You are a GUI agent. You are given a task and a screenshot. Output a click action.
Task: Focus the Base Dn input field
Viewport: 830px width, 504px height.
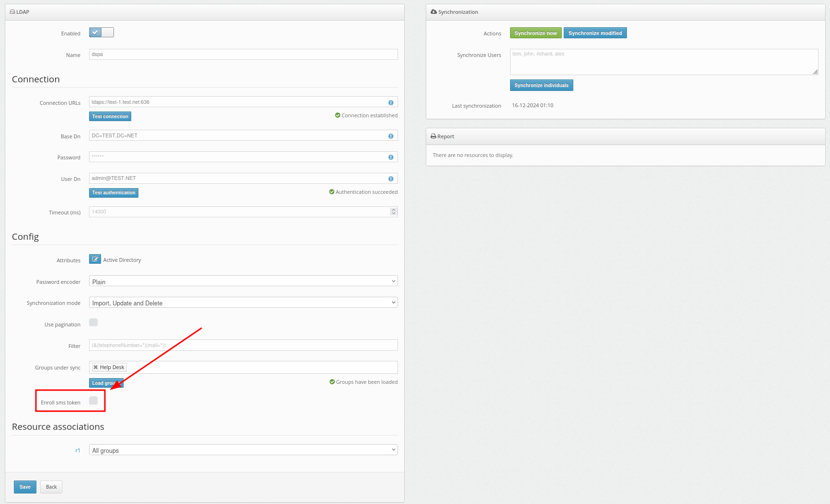(x=243, y=135)
